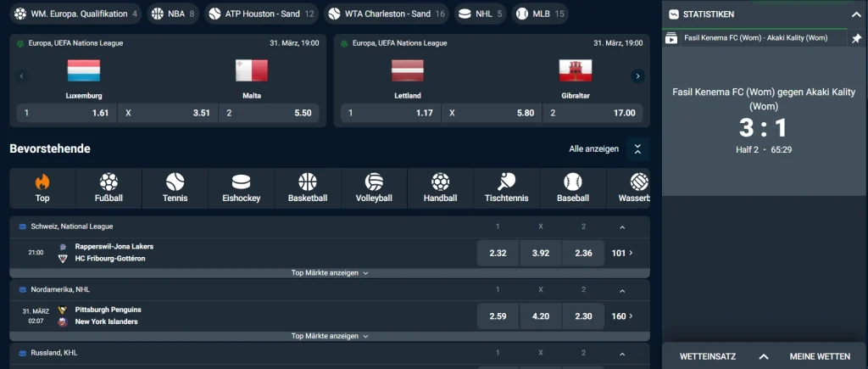The height and width of the screenshot is (369, 868).
Task: Select odds 2.59 for Pittsburgh Penguins
Action: 498,316
